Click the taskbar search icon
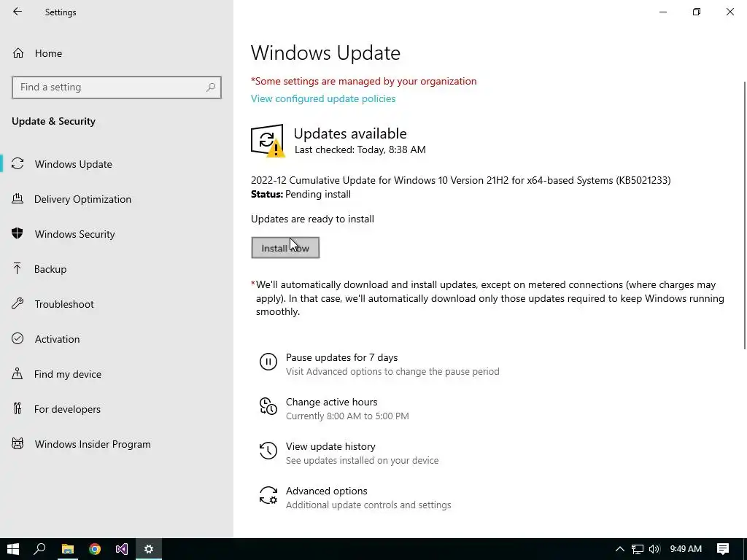The width and height of the screenshot is (747, 560). 39,549
